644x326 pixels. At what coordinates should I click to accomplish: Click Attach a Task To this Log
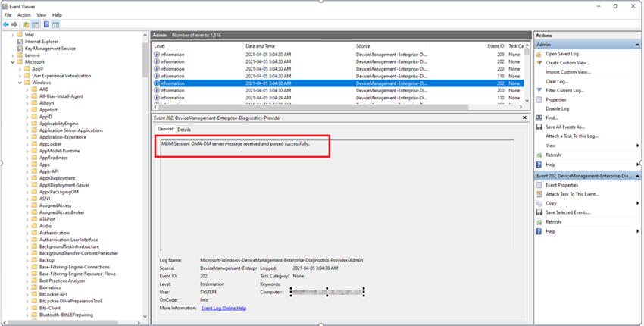(572, 136)
